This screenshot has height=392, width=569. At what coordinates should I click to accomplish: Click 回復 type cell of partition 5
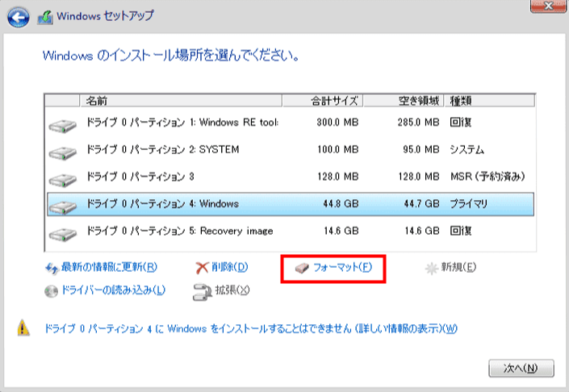461,231
